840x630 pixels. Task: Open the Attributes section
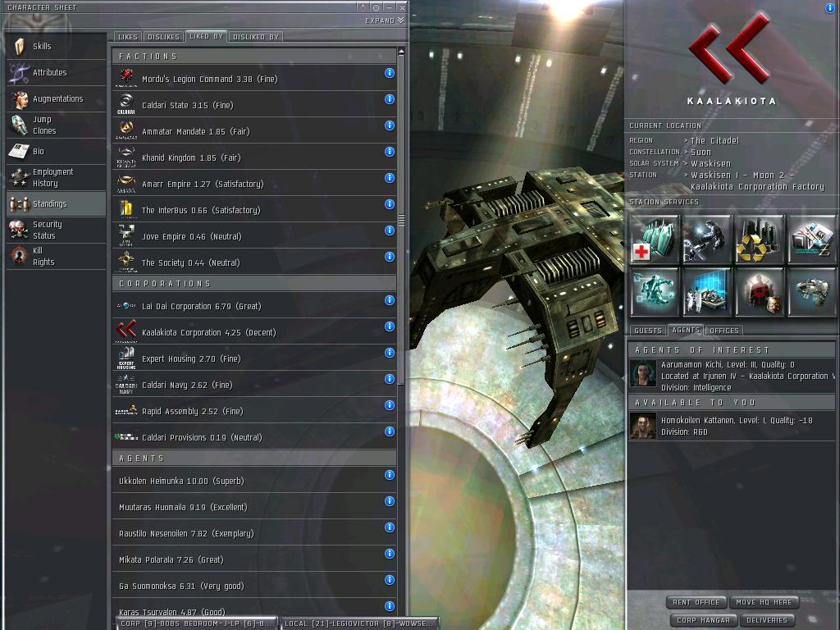(57, 73)
